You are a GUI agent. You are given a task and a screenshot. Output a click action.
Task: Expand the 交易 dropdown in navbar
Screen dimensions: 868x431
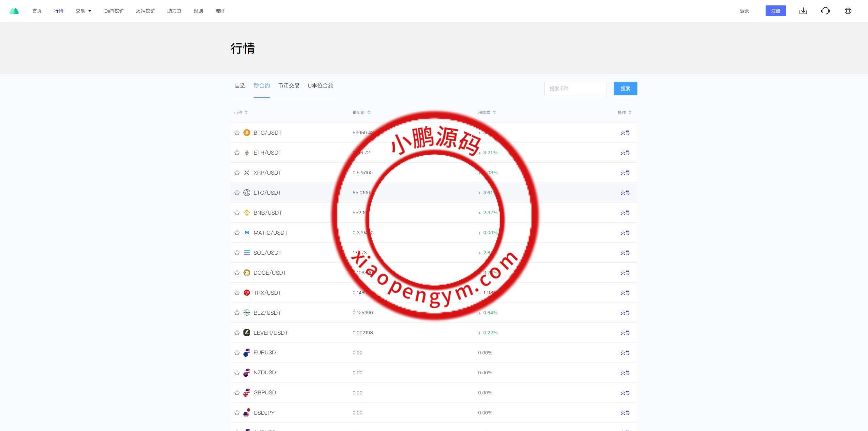coord(83,11)
